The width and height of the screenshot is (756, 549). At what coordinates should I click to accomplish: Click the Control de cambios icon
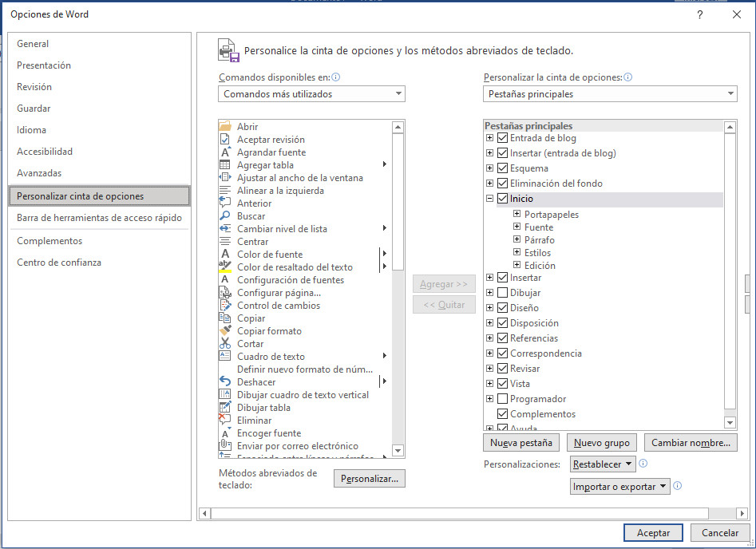pyautogui.click(x=225, y=306)
